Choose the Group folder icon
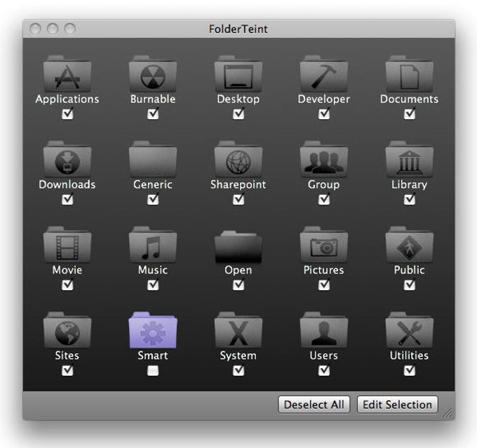Viewport: 477px width, 448px height. point(323,159)
